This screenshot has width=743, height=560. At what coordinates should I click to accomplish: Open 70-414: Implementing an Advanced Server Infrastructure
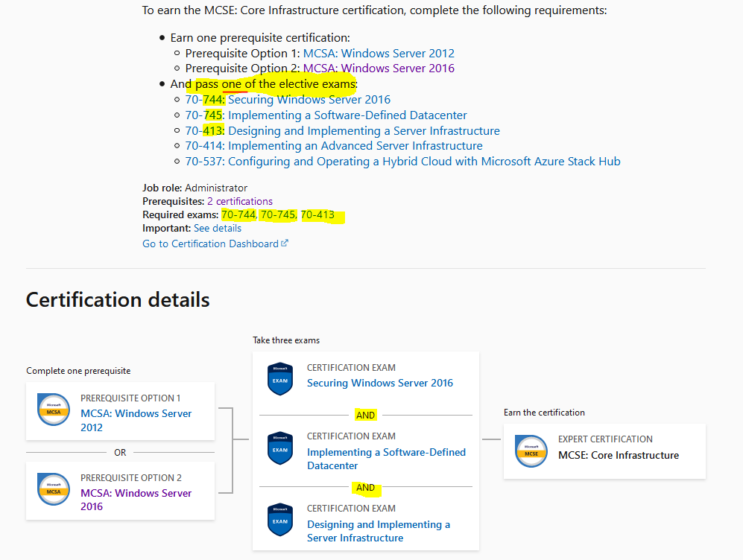coord(334,146)
